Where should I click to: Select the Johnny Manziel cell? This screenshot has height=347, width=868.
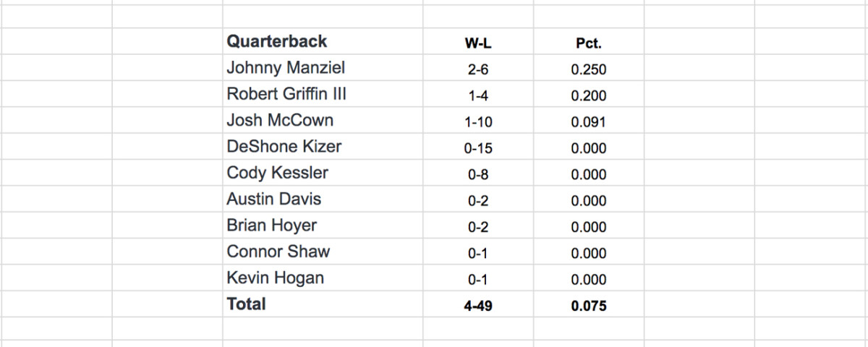click(286, 69)
